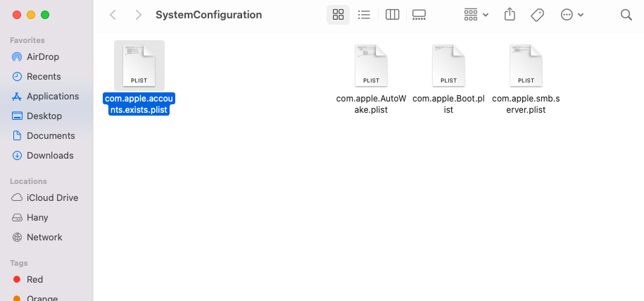The image size is (644, 301).
Task: Click the Locations section header
Action: coord(28,181)
